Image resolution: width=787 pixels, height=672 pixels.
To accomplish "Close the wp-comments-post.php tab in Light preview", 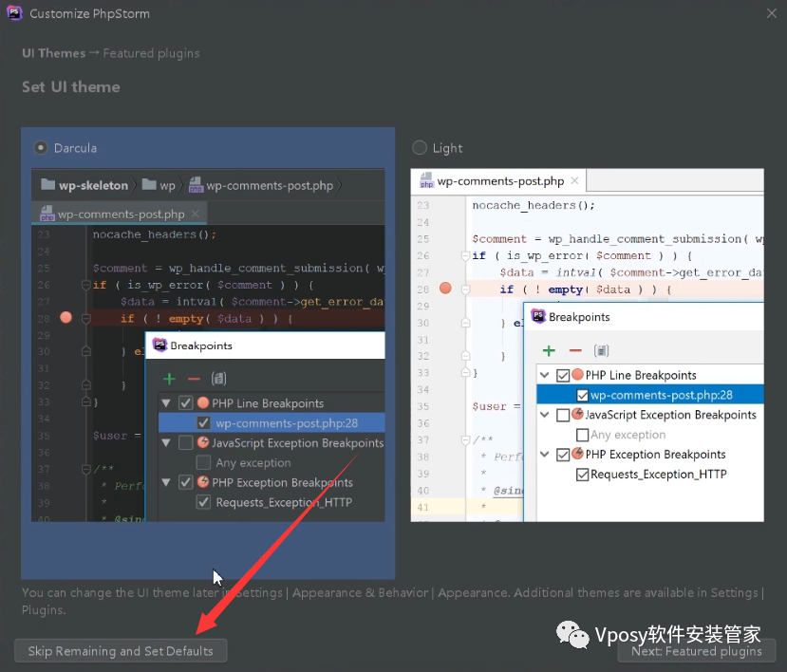I will point(574,180).
